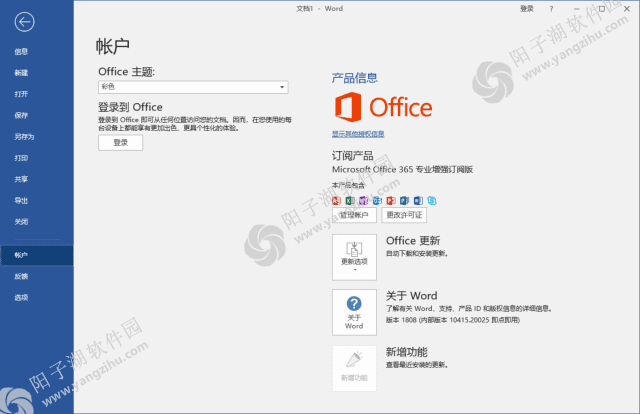640x414 pixels.
Task: Select 打开 in the sidebar
Action: [x=21, y=94]
